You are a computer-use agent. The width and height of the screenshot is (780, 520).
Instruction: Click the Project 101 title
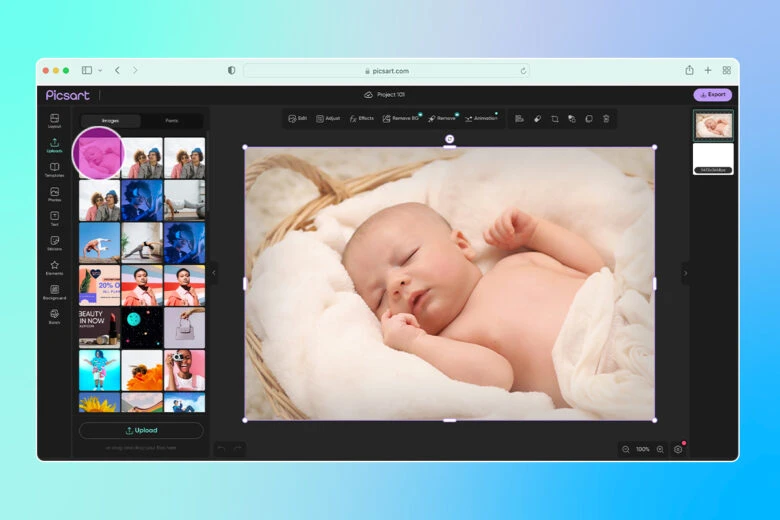tap(390, 95)
